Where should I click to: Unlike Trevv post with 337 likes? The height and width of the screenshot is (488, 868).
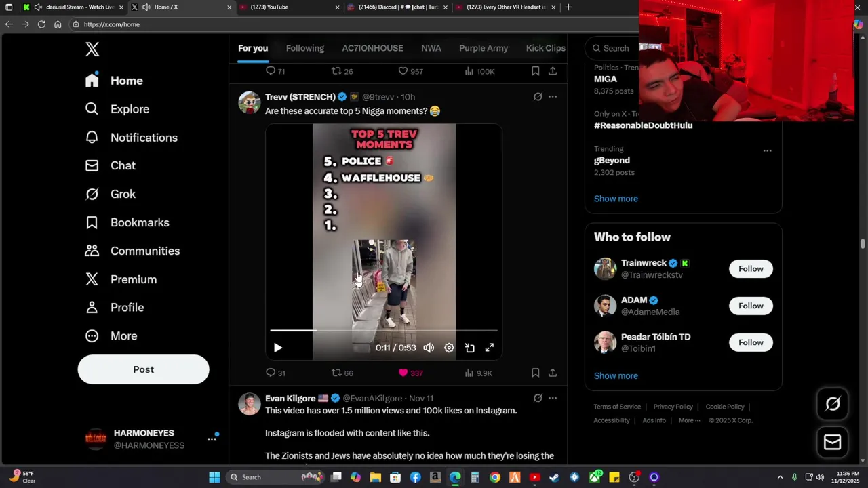pos(410,373)
